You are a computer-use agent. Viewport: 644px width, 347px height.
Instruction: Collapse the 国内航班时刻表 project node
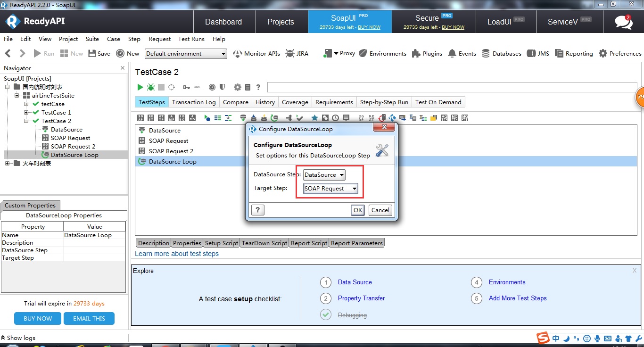pos(8,87)
